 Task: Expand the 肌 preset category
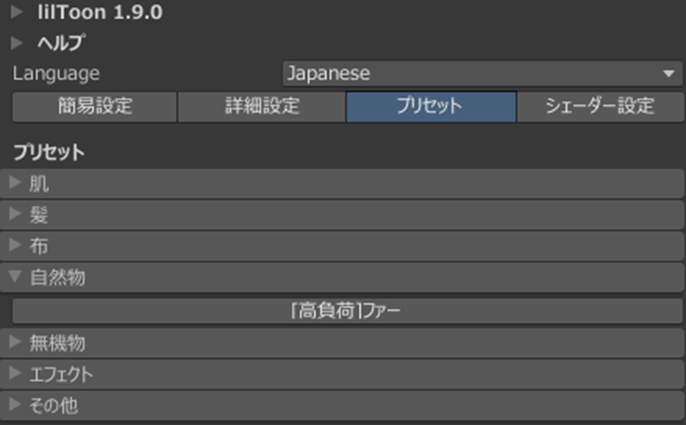click(x=40, y=184)
